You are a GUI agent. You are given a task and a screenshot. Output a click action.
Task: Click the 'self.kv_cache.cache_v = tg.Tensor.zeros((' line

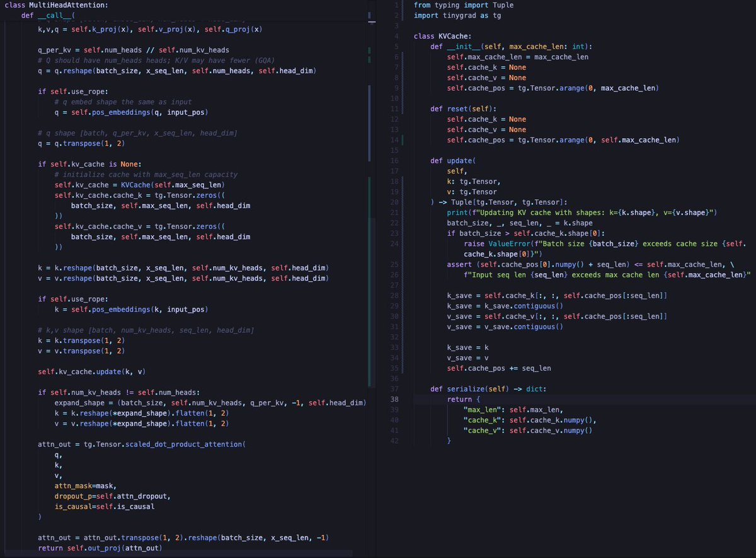pyautogui.click(x=140, y=226)
